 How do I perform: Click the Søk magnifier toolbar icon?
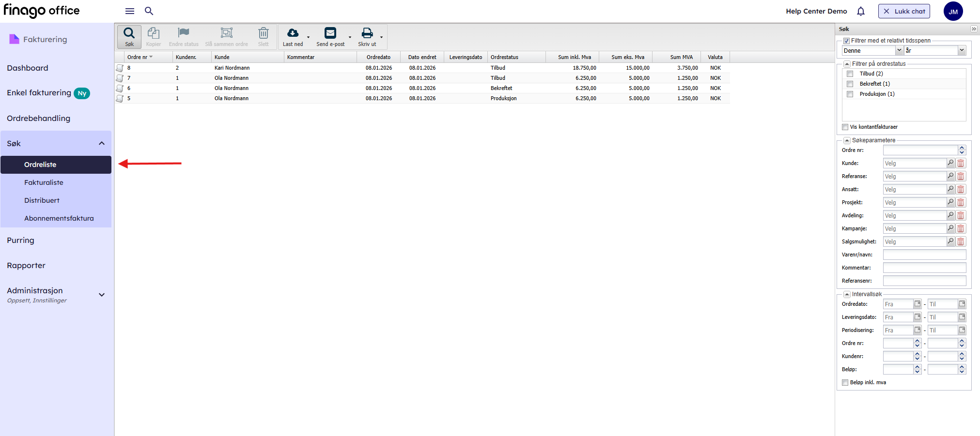(129, 33)
